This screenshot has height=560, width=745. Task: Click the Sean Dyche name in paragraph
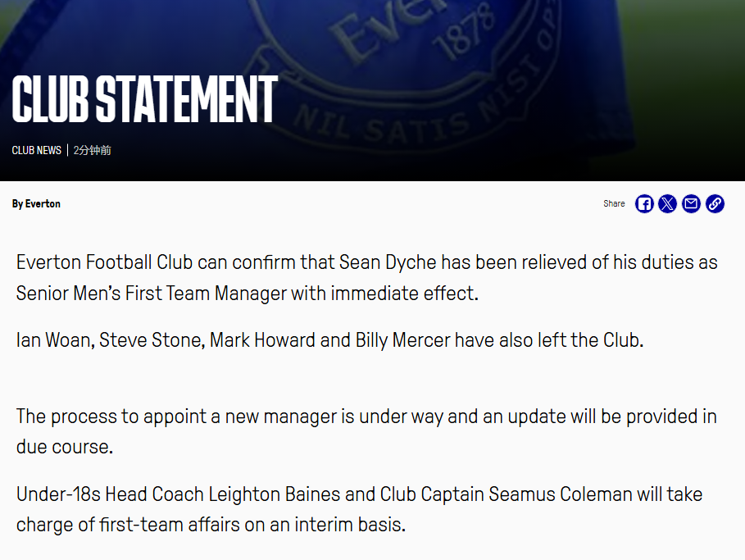point(388,262)
